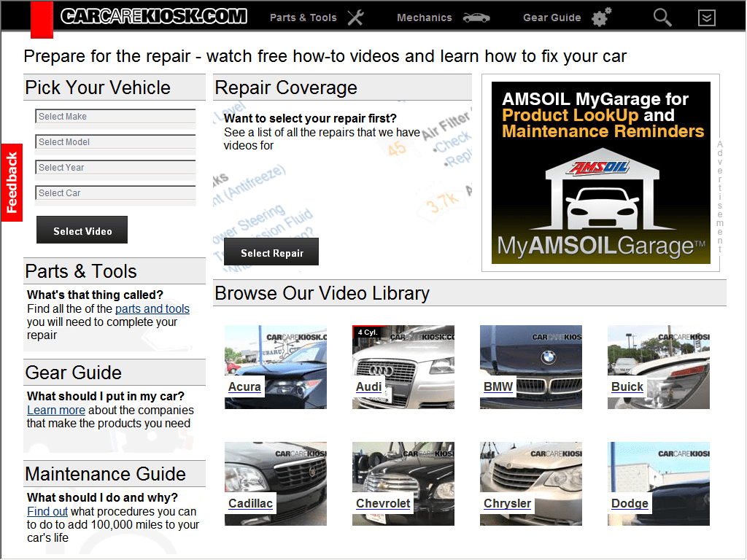
Task: Open the red Feedback tab
Action: coord(12,183)
